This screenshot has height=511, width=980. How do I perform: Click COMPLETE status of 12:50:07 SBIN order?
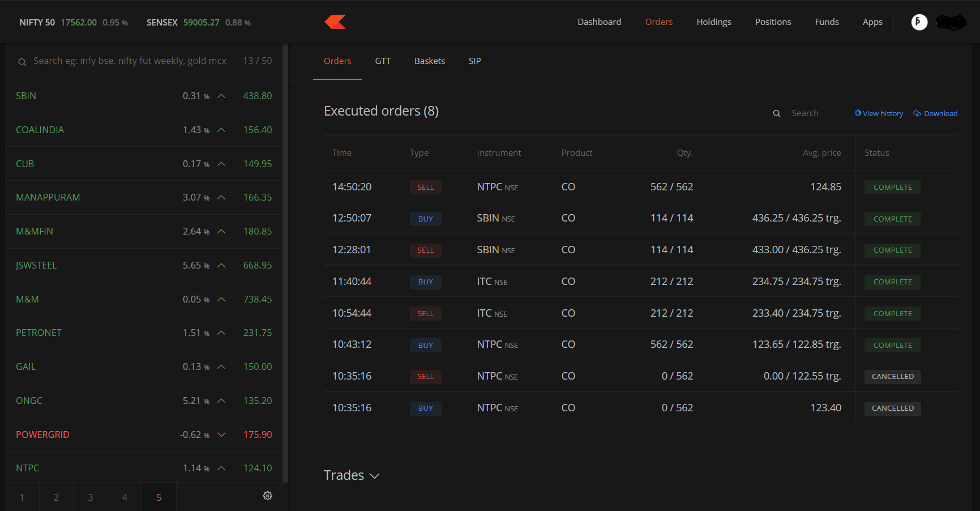[892, 219]
